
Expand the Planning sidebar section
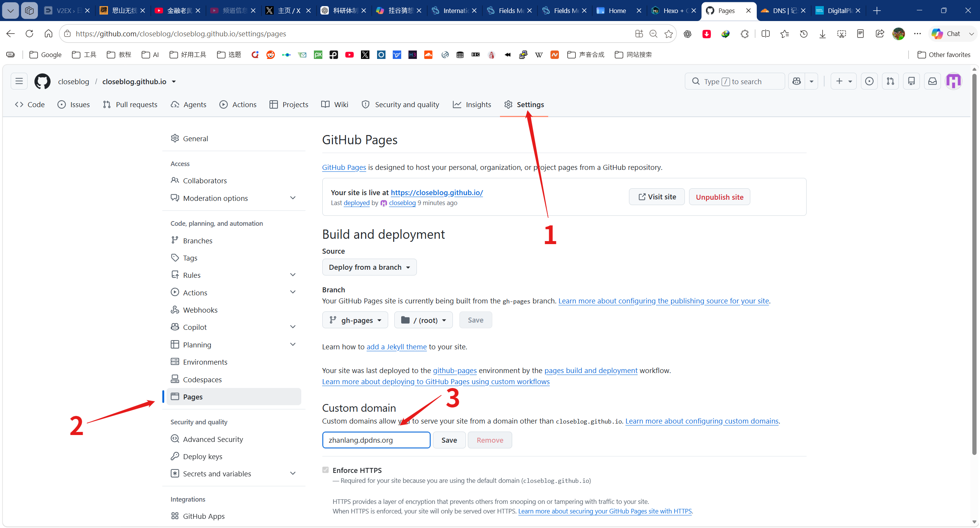[x=293, y=344]
